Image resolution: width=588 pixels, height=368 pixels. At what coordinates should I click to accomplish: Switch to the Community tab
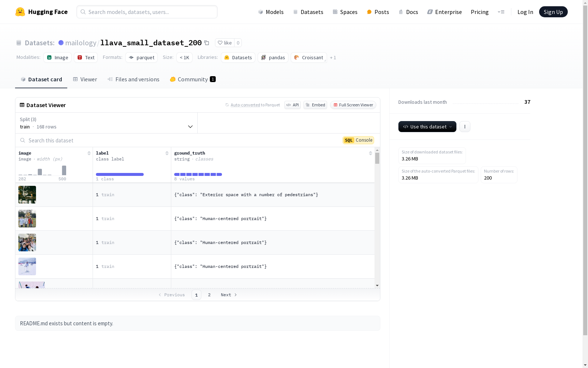(x=193, y=79)
